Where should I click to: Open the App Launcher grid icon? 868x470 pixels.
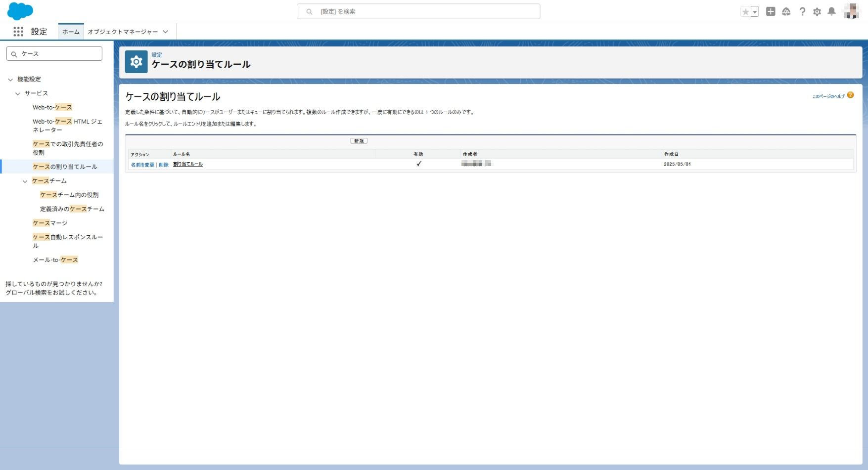pyautogui.click(x=18, y=32)
